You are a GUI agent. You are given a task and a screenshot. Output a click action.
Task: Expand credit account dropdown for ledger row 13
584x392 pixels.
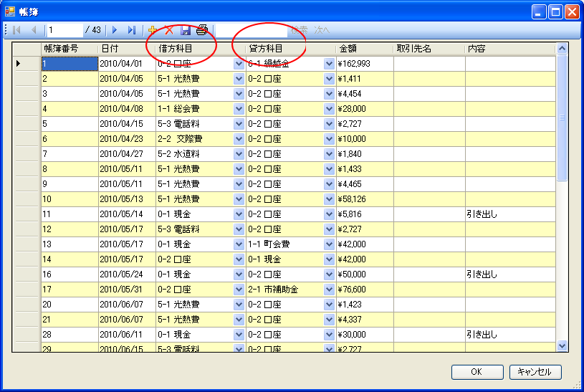[329, 244]
